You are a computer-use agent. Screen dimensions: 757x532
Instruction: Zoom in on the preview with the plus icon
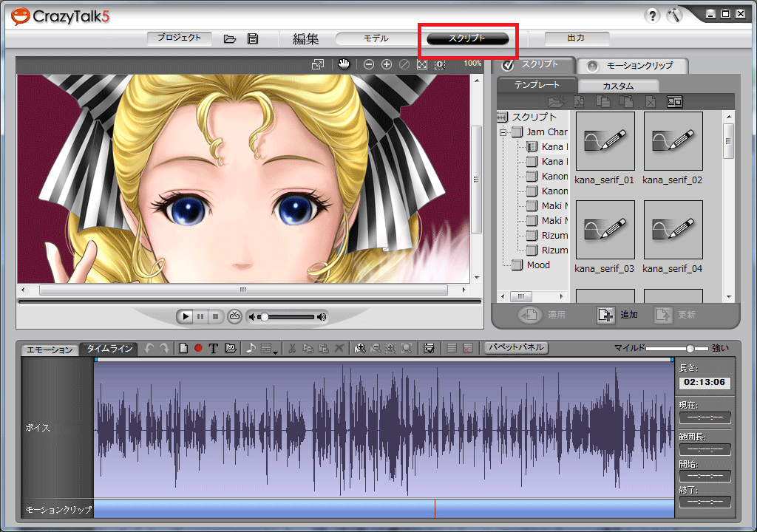(x=386, y=64)
